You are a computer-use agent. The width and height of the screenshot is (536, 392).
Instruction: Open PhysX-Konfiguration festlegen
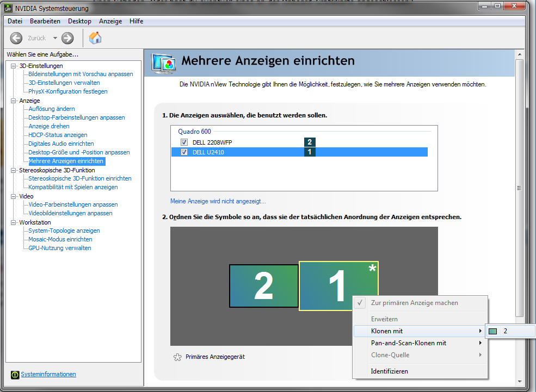[x=68, y=91]
